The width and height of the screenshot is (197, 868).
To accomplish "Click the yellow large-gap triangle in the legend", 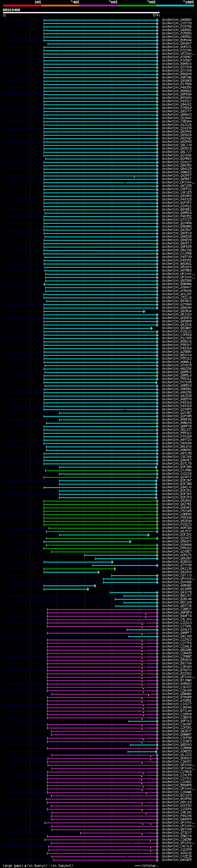I will click(x=25, y=866).
